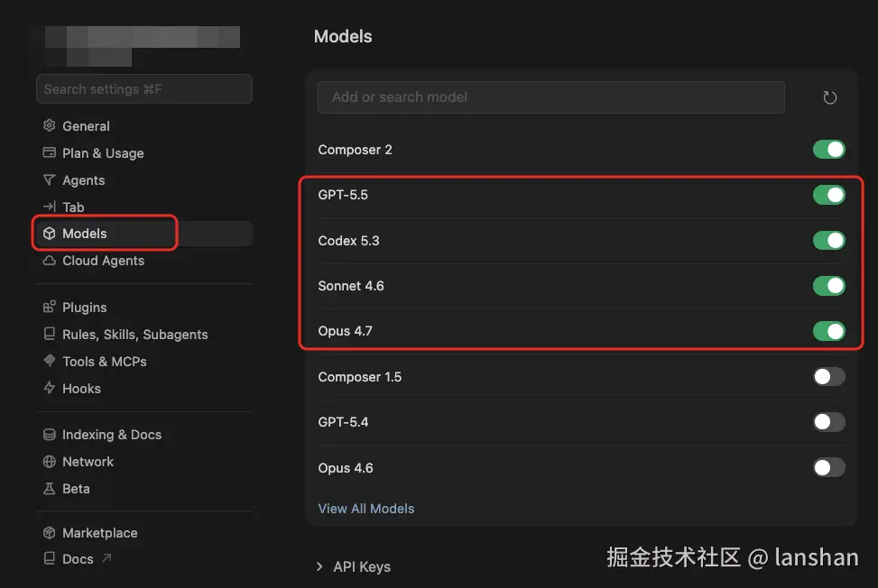Viewport: 878px width, 588px height.
Task: Click the GPT-5.5 model name
Action: click(x=343, y=195)
